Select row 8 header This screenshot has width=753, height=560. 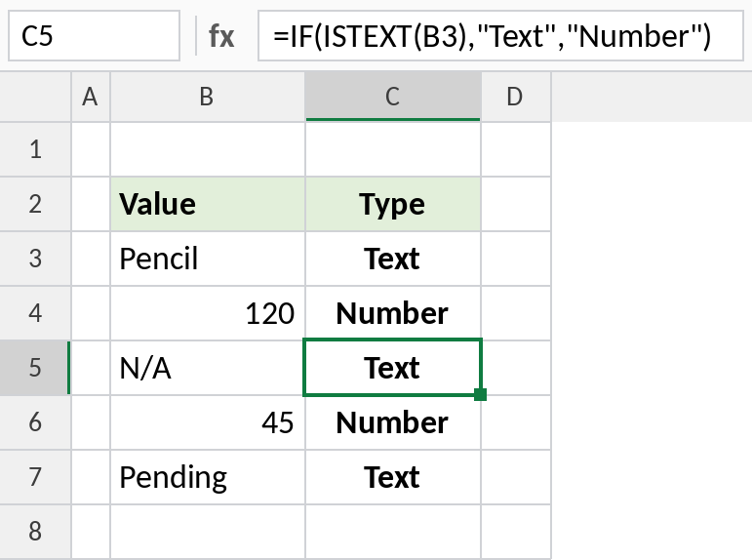(x=35, y=532)
